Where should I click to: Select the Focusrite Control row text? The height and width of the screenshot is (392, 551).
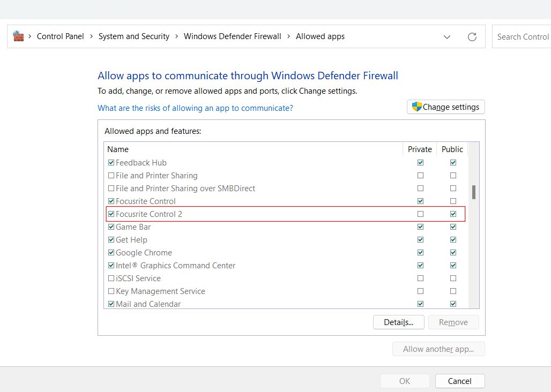145,201
